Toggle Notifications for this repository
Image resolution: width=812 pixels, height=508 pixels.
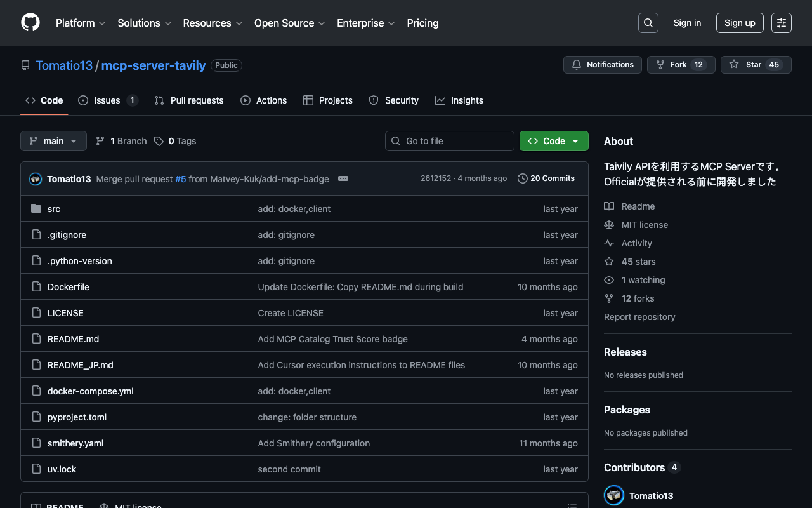click(602, 65)
